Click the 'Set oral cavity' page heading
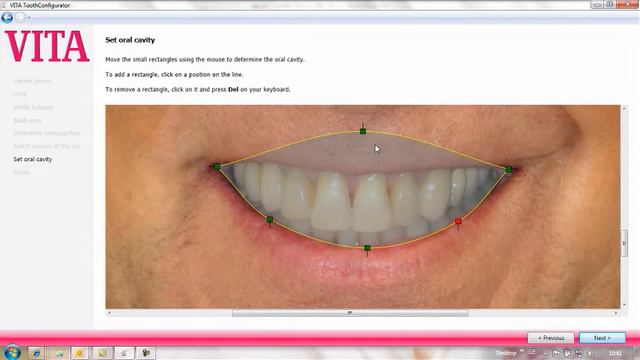 (130, 40)
